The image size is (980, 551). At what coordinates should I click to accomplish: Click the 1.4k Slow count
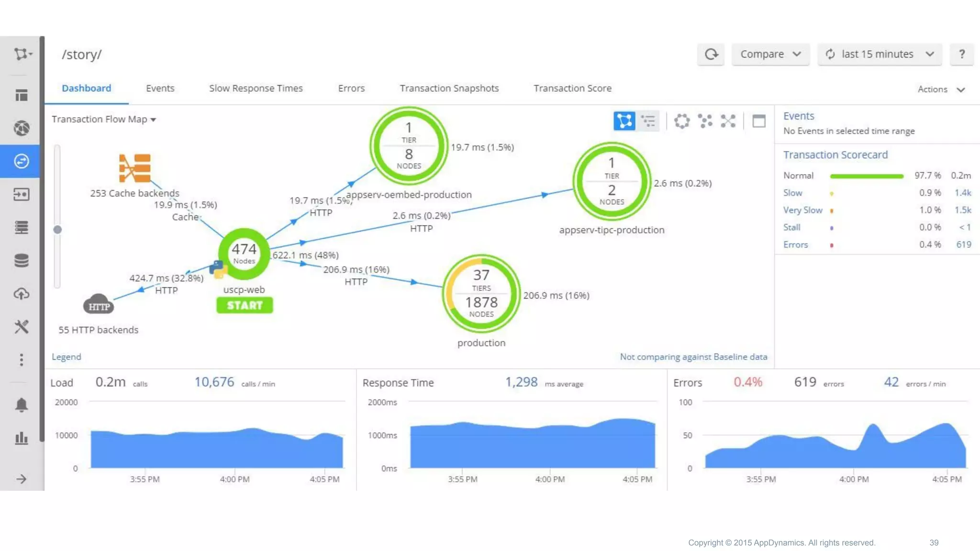pos(963,193)
